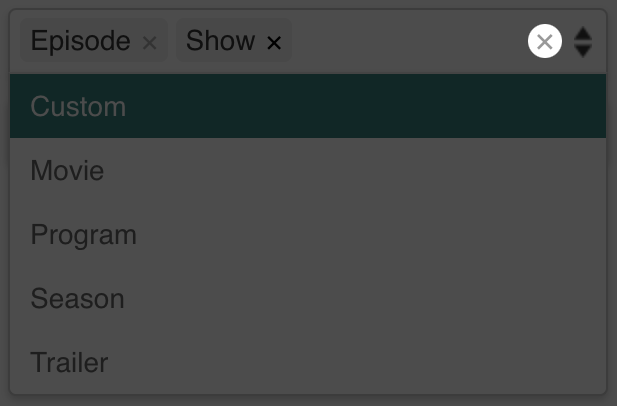This screenshot has width=617, height=406.
Task: Add Season to the selected tags
Action: click(308, 298)
